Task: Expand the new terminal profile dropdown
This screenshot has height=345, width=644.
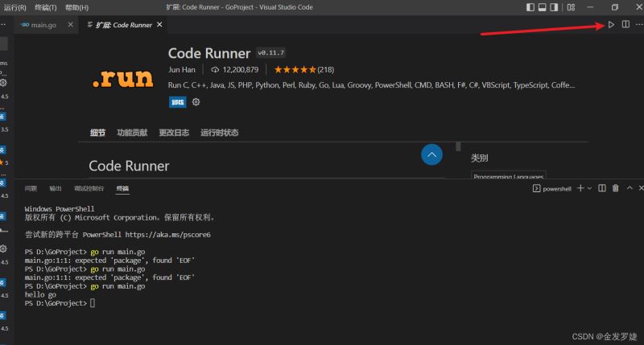Action: (589, 188)
